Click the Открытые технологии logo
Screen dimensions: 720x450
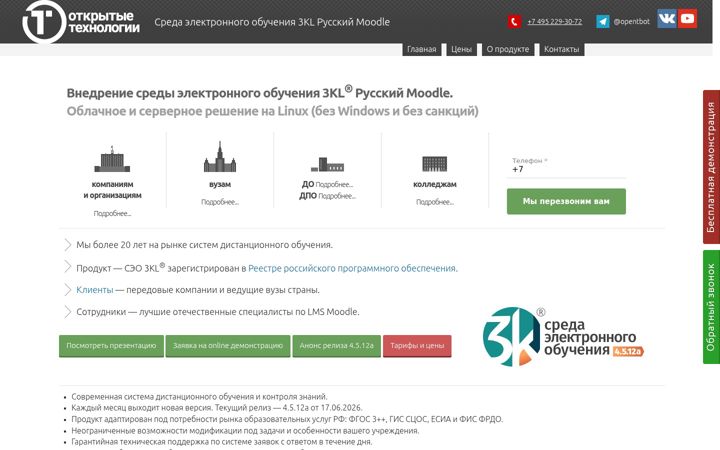[x=81, y=22]
